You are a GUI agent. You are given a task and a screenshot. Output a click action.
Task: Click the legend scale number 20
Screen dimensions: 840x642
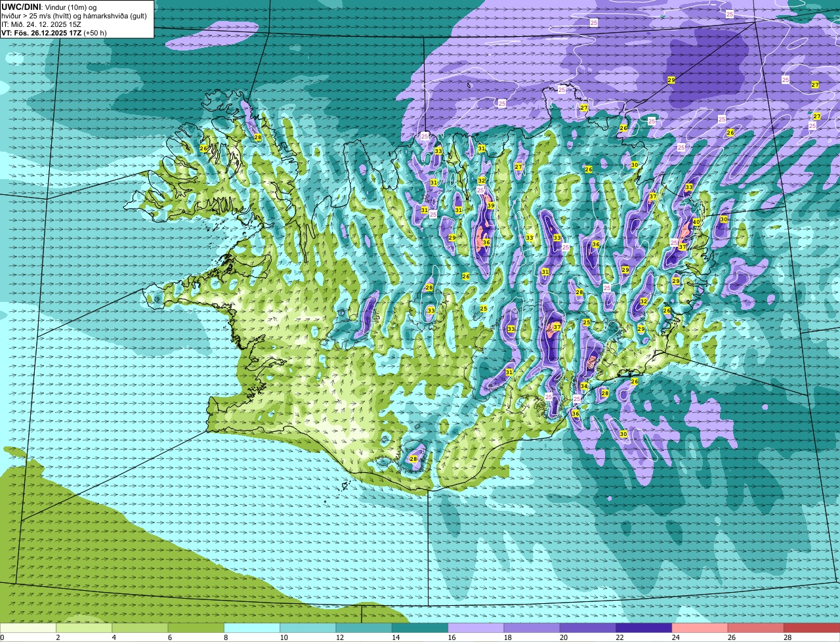[x=564, y=637]
